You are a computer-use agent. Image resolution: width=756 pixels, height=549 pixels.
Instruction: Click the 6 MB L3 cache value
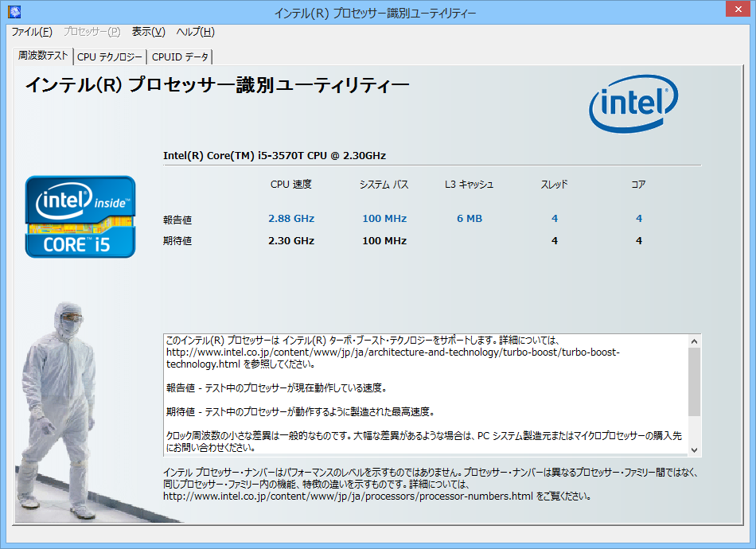pos(469,218)
